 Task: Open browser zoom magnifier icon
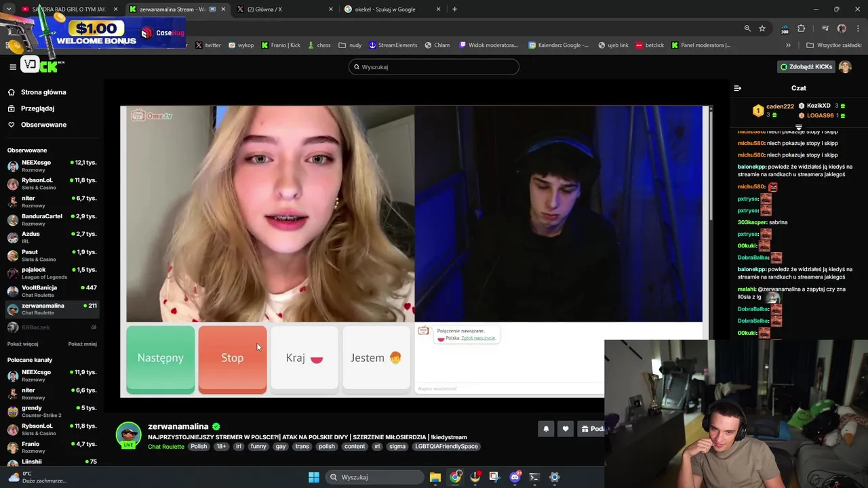click(747, 28)
